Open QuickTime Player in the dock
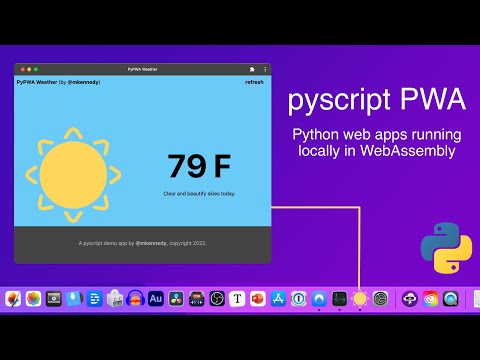 pos(450,299)
